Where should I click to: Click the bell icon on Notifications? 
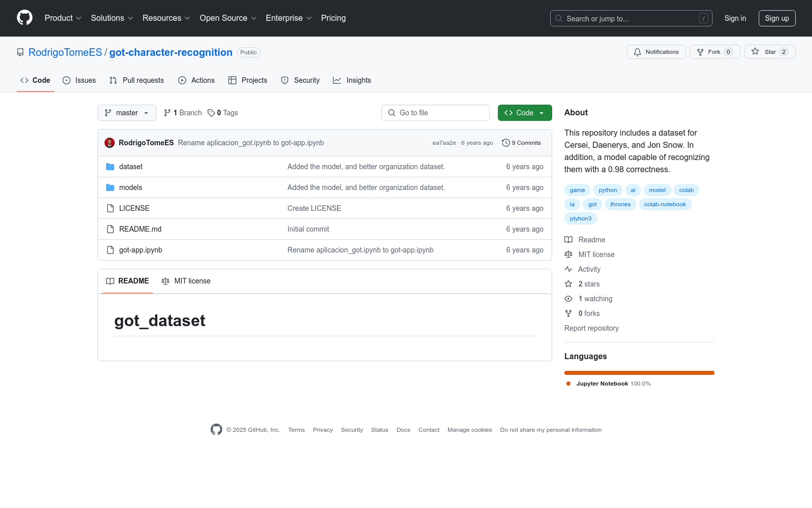637,52
